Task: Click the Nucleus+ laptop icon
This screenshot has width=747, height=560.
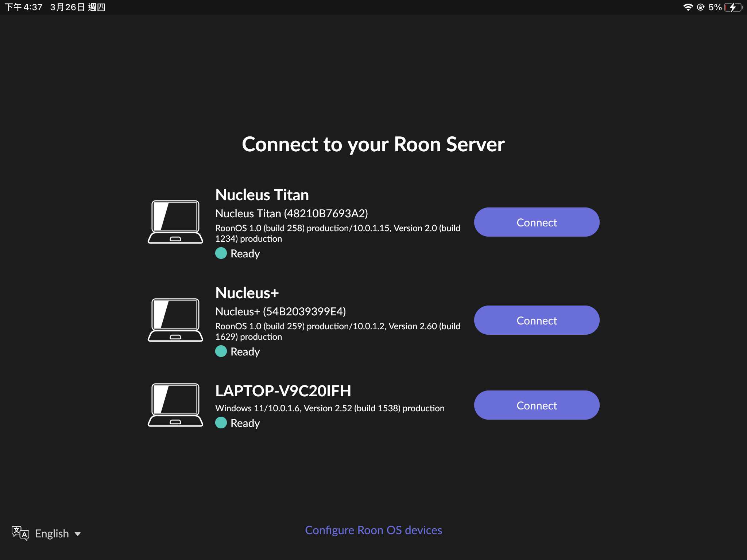Action: pos(175,320)
